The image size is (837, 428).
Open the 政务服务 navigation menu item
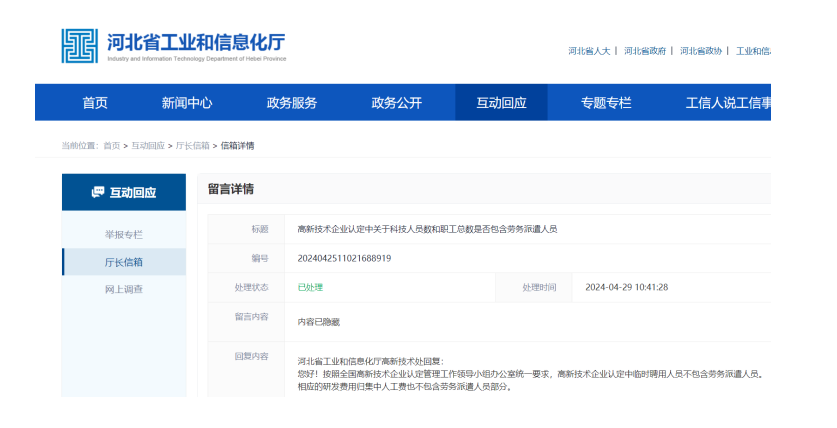291,102
